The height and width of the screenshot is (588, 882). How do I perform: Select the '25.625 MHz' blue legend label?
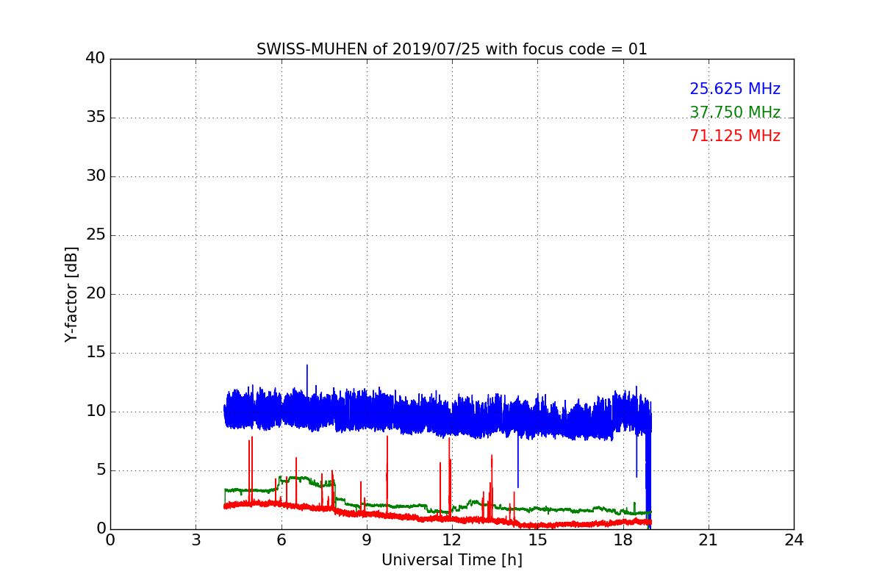[735, 89]
